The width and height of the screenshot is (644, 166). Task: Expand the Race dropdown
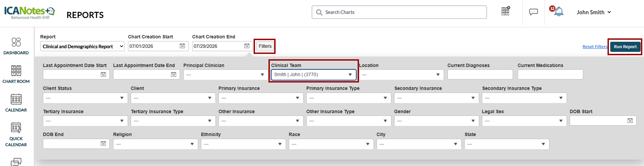coord(331,144)
